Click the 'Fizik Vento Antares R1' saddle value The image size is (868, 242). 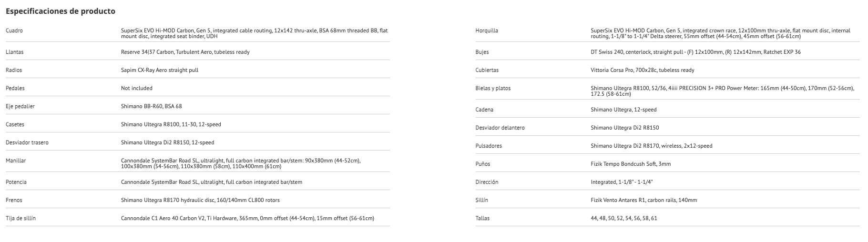[643, 200]
